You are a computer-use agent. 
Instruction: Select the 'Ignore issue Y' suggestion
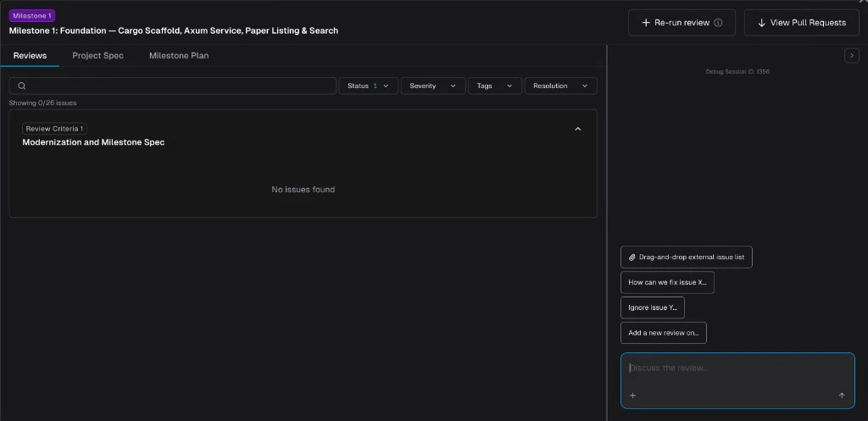pyautogui.click(x=652, y=307)
